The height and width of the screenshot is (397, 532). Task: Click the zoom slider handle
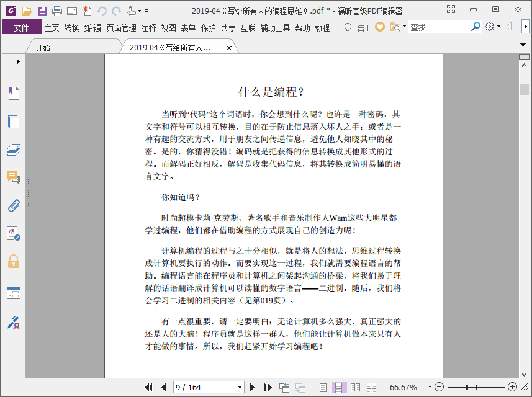tap(467, 387)
